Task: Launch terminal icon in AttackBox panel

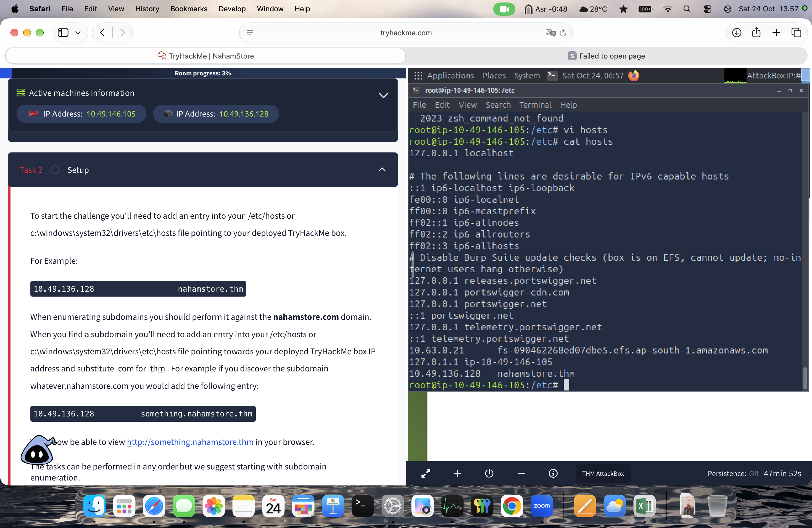Action: click(x=552, y=75)
